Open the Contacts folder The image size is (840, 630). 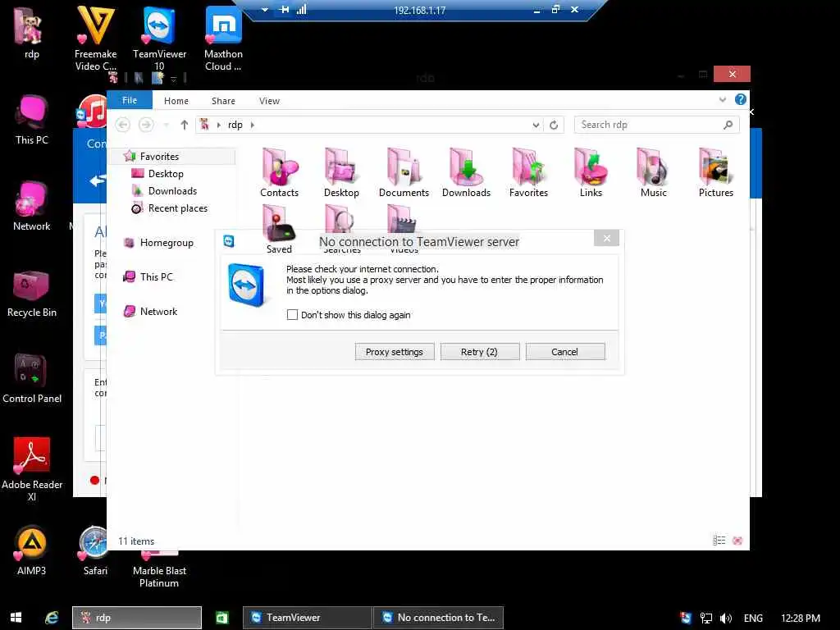[x=279, y=172]
